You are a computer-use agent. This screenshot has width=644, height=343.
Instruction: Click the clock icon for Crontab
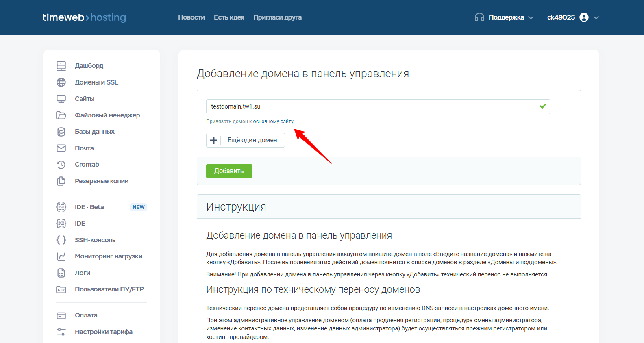coord(61,165)
